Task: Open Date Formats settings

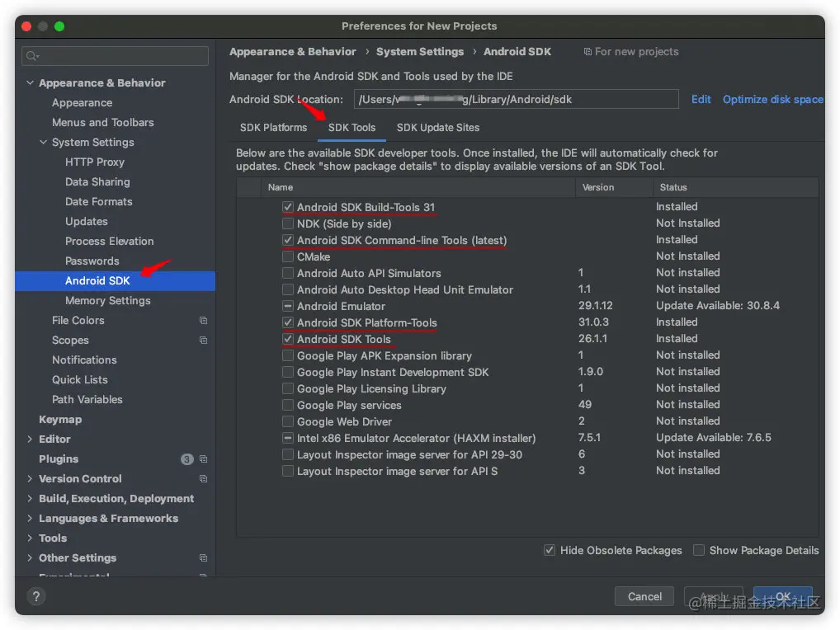Action: click(98, 202)
